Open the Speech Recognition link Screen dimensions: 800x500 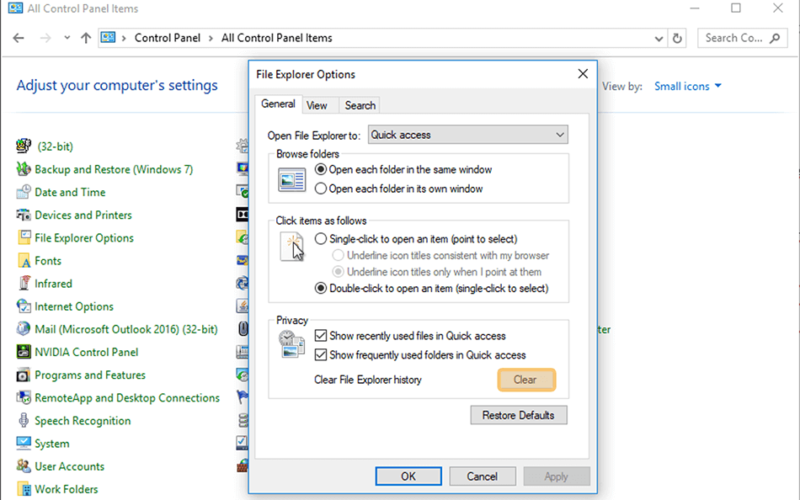click(83, 420)
